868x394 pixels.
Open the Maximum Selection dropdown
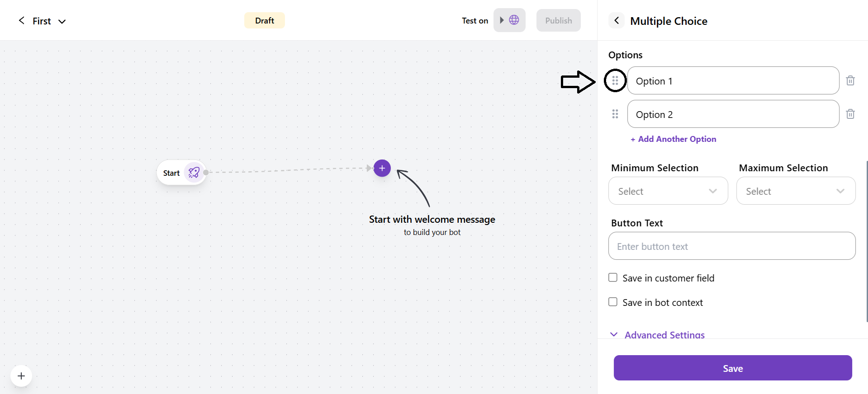796,191
